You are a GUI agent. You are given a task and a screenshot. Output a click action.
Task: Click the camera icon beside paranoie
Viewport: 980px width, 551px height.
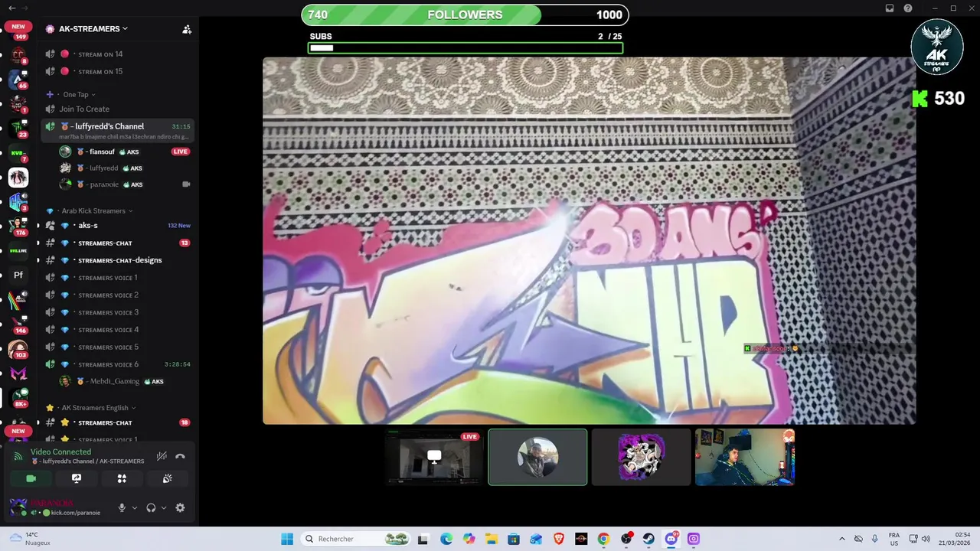[186, 184]
